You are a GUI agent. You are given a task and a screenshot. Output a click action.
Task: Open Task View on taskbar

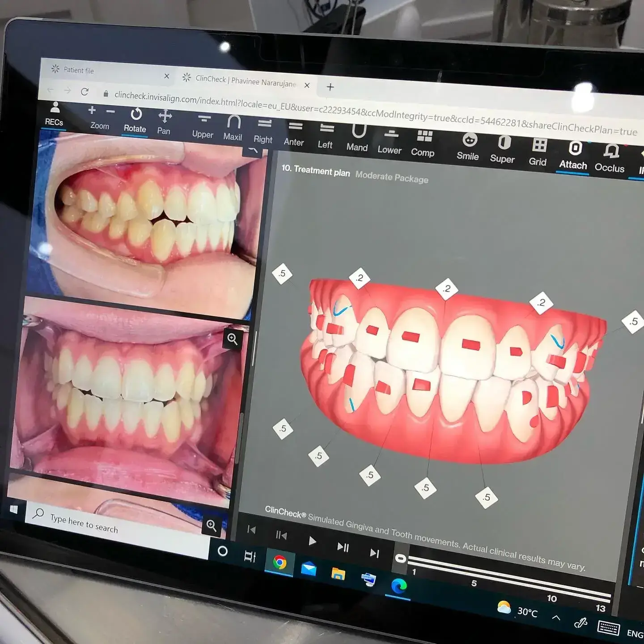[x=250, y=556]
